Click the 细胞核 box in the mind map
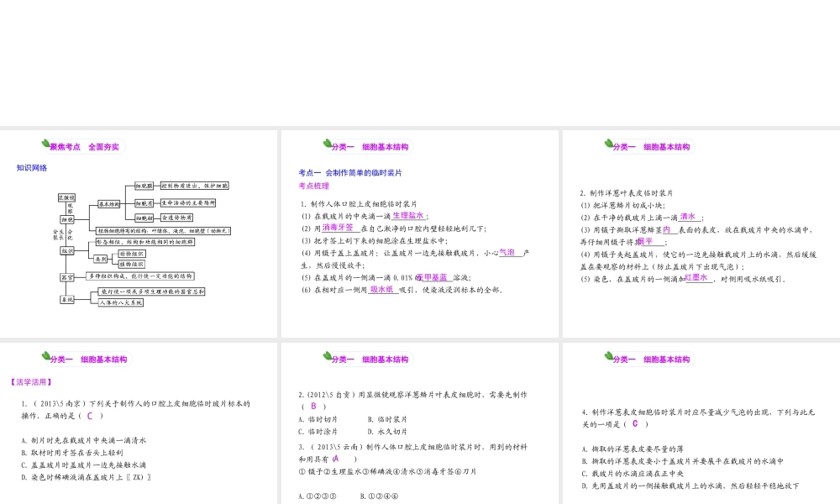 (x=144, y=218)
